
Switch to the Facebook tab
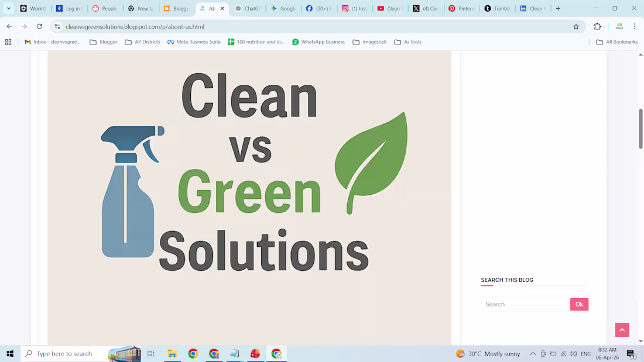pos(320,8)
